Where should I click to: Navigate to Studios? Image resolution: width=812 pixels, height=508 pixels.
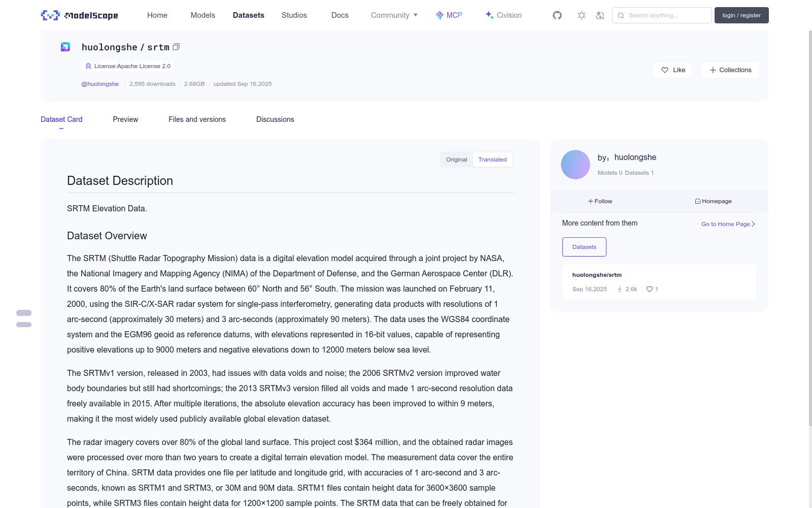(294, 15)
